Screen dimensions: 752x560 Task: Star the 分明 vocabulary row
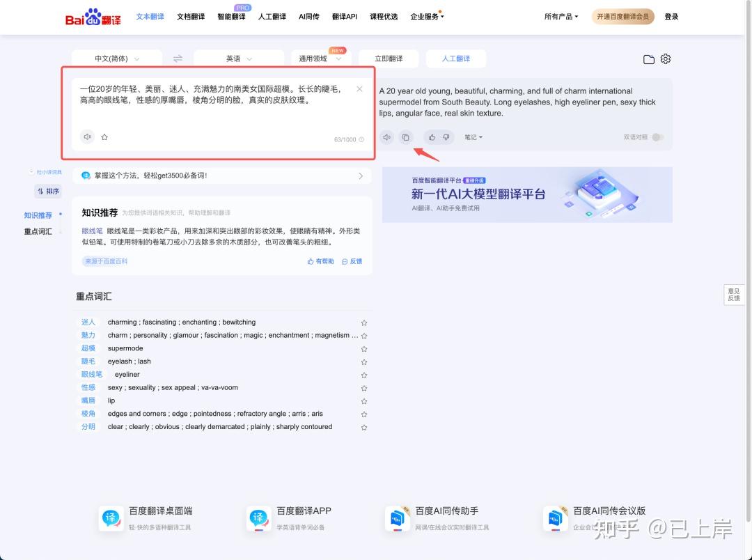point(364,427)
